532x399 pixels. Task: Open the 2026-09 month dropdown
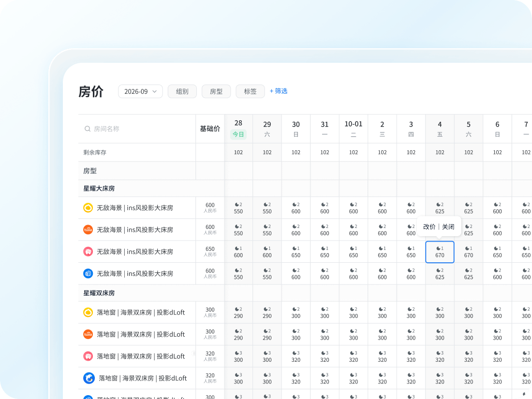[x=140, y=91]
